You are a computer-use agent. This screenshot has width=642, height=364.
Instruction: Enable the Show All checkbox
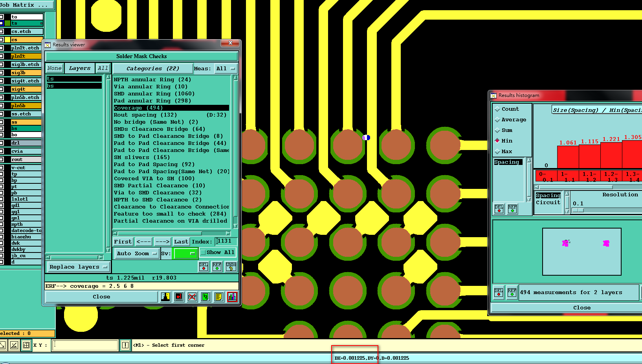(x=203, y=252)
